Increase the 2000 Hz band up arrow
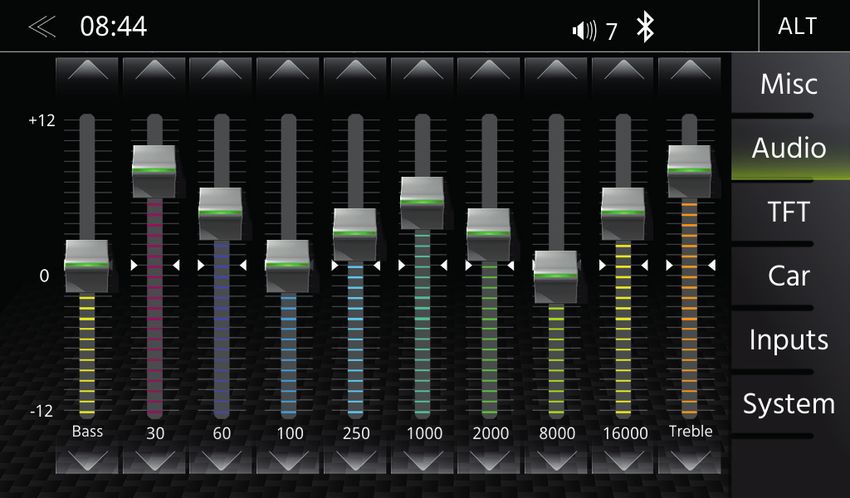Screen dimensions: 850x498 point(489,71)
